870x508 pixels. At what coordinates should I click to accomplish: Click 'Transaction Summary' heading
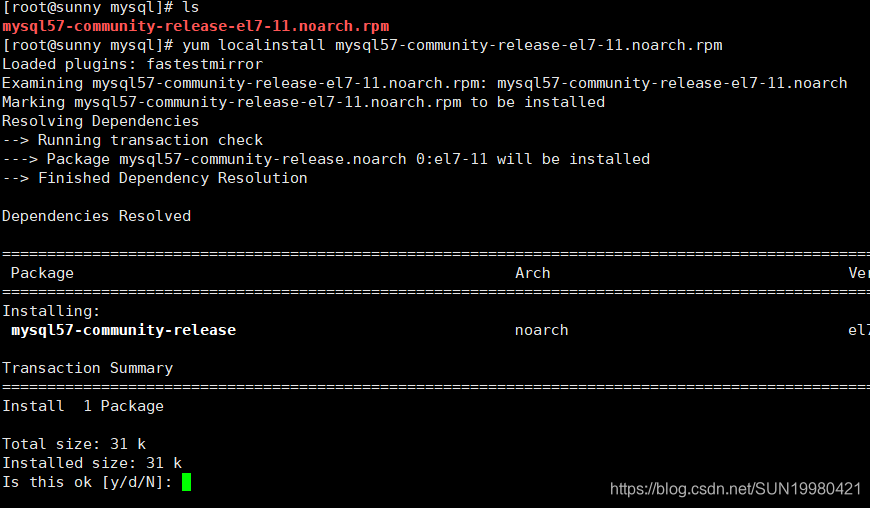tap(88, 368)
